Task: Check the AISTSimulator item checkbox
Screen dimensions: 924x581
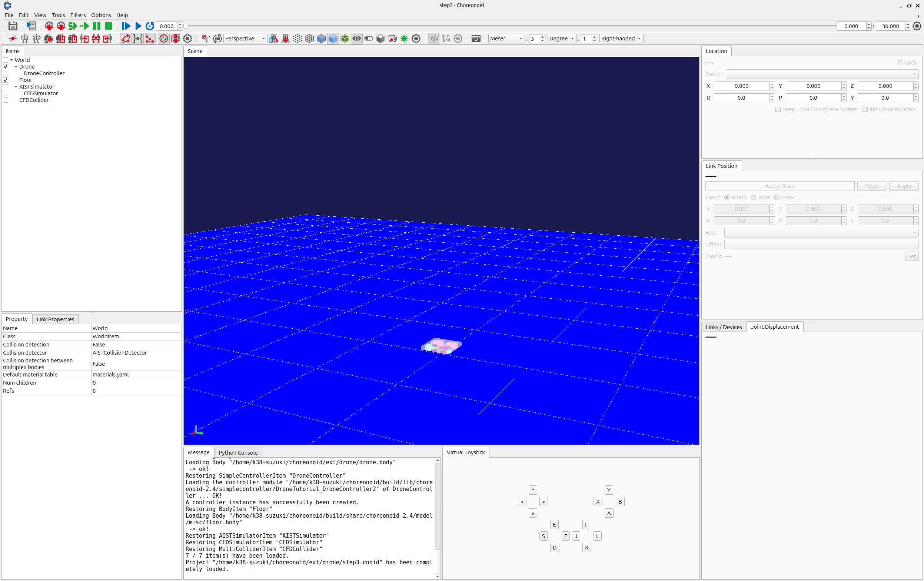Action: click(x=6, y=87)
